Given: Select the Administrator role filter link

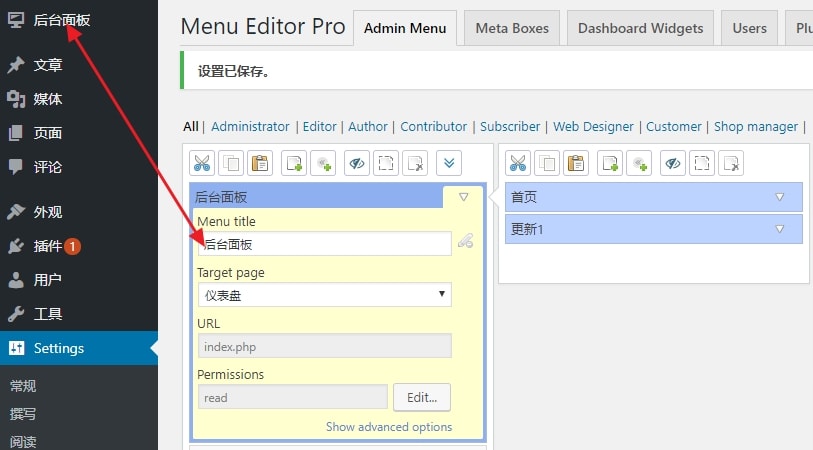Looking at the screenshot, I should [250, 126].
